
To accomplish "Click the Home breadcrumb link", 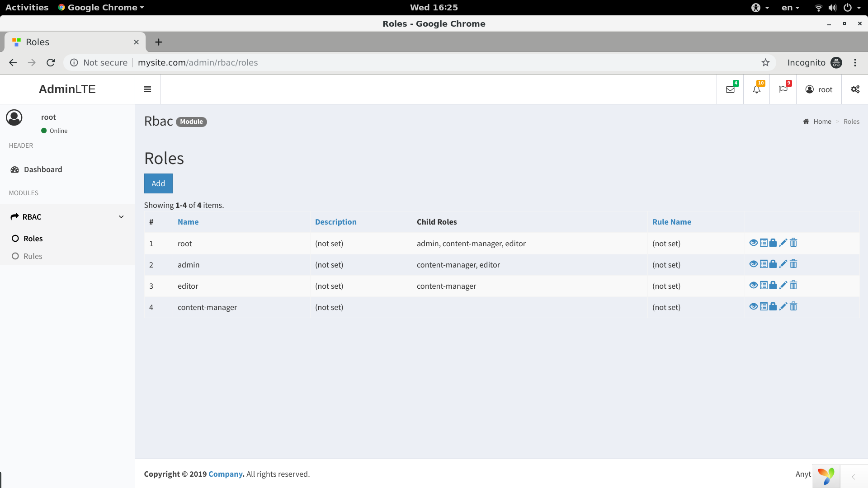I will [x=822, y=122].
